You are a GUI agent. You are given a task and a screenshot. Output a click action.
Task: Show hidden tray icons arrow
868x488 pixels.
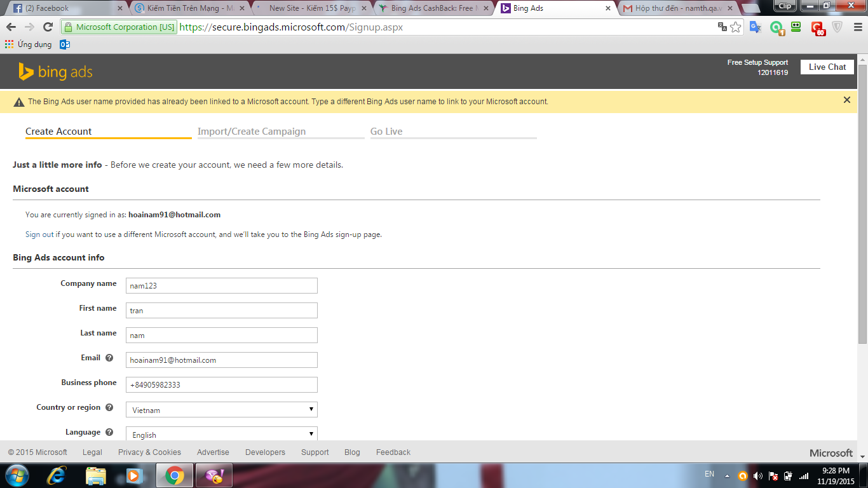click(x=727, y=476)
